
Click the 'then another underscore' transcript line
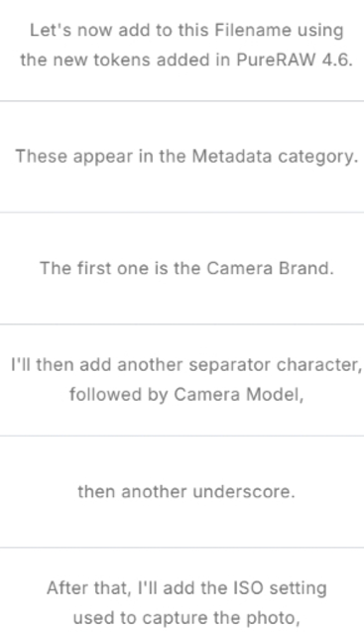click(182, 492)
